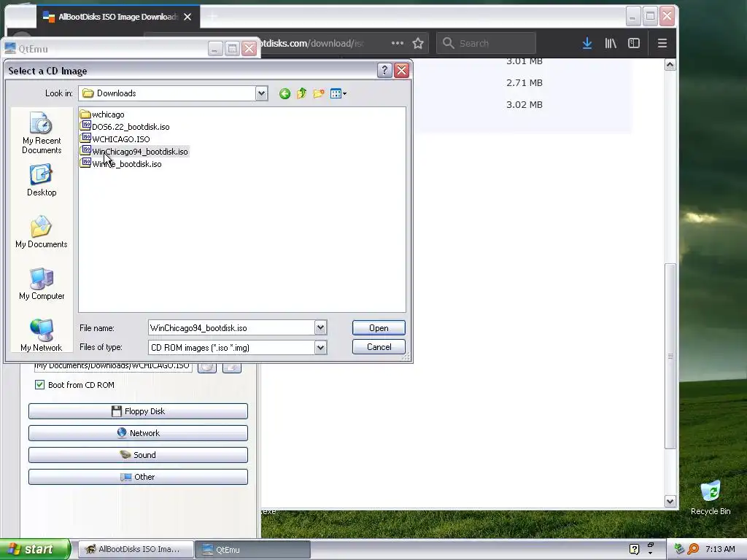The width and height of the screenshot is (747, 560).
Task: Open Firefox library icon
Action: (x=611, y=43)
